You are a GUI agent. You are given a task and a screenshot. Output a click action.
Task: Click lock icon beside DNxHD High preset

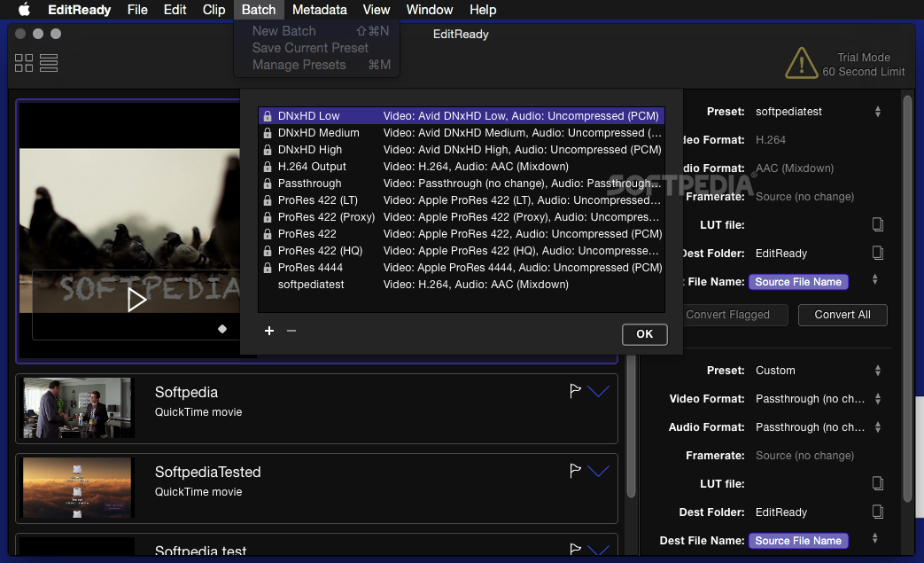(x=268, y=150)
